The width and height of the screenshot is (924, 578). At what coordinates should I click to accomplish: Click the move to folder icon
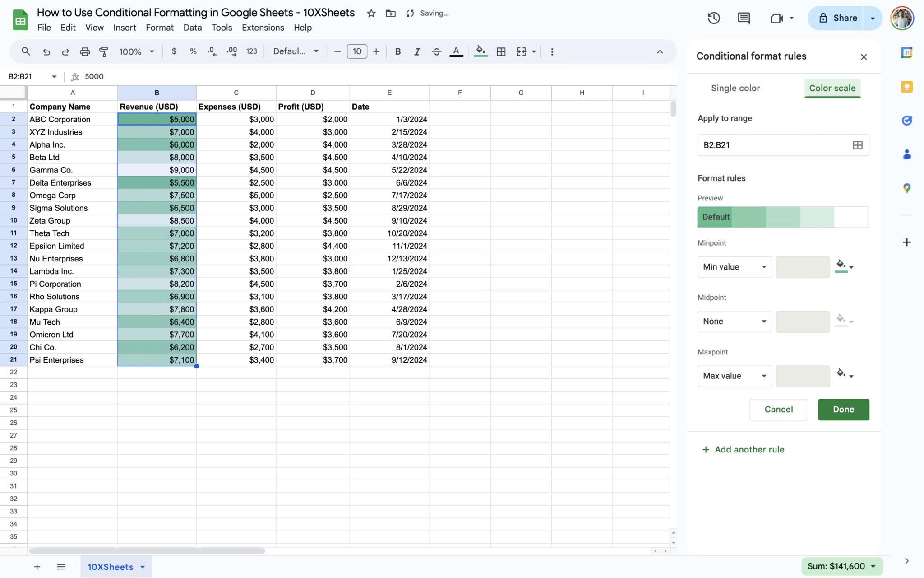pos(391,13)
